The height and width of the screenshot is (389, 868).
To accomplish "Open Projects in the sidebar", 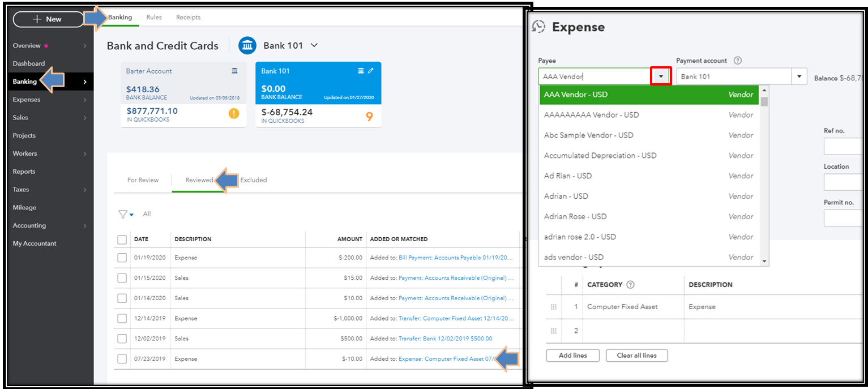I will (x=24, y=135).
